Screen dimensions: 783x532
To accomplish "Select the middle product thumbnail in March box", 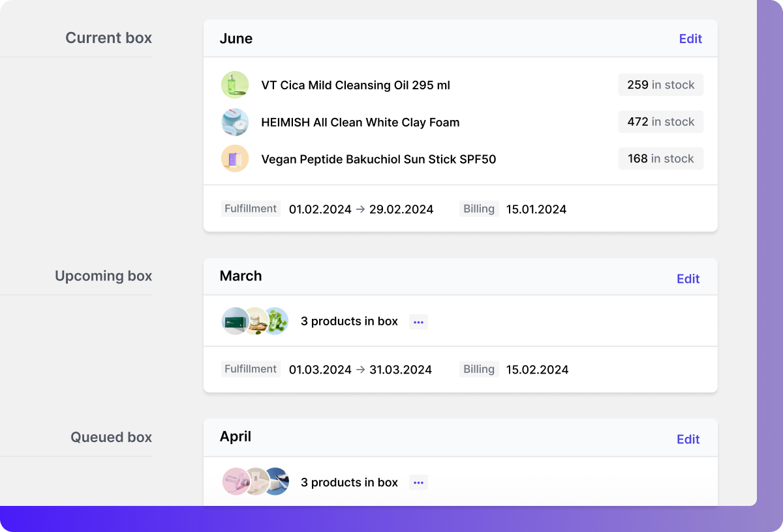I will 255,321.
